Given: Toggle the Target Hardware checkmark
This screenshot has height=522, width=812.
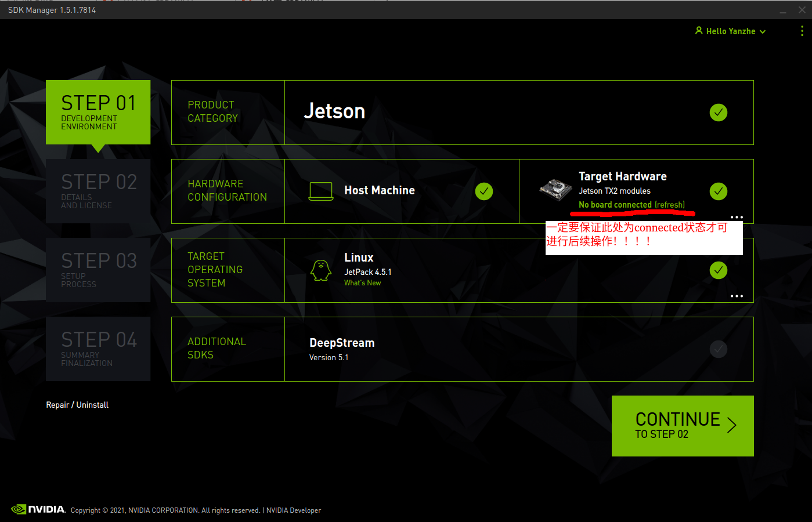Looking at the screenshot, I should (718, 191).
